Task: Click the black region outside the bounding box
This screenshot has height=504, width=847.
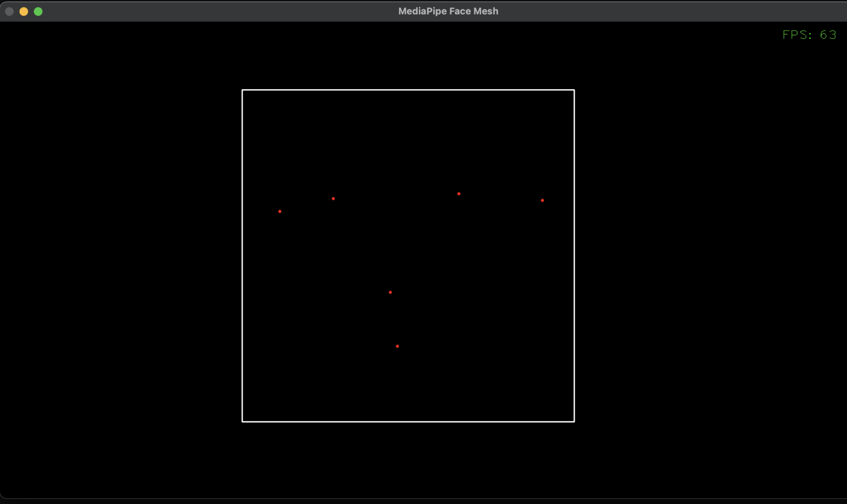Action: 124,248
